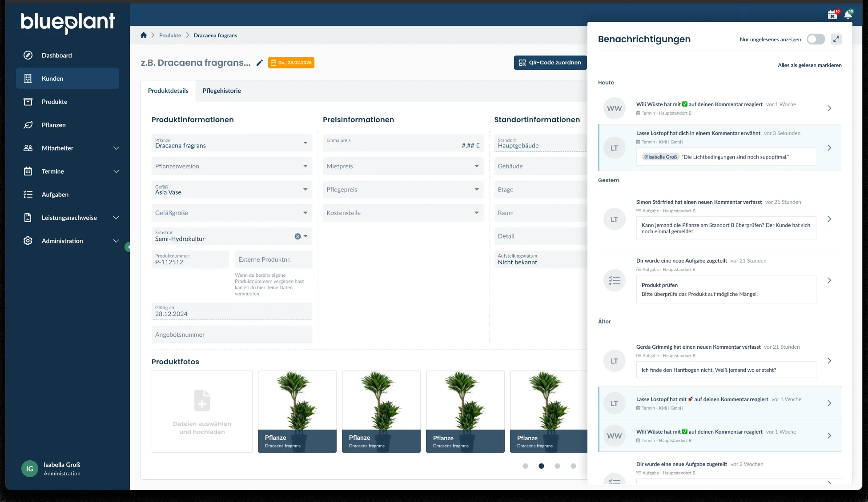The width and height of the screenshot is (868, 502).
Task: Open Gerda Grimmig comment notification arrow
Action: (829, 361)
